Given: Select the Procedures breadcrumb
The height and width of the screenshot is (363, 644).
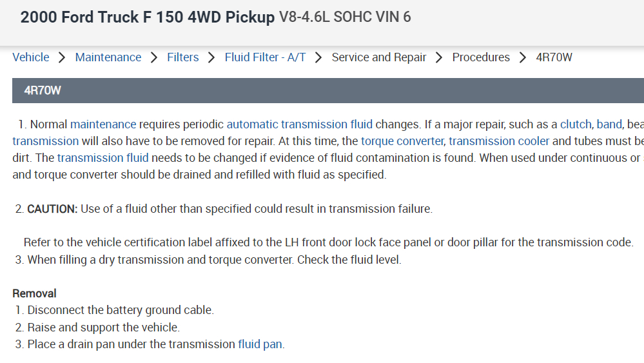Looking at the screenshot, I should (481, 57).
